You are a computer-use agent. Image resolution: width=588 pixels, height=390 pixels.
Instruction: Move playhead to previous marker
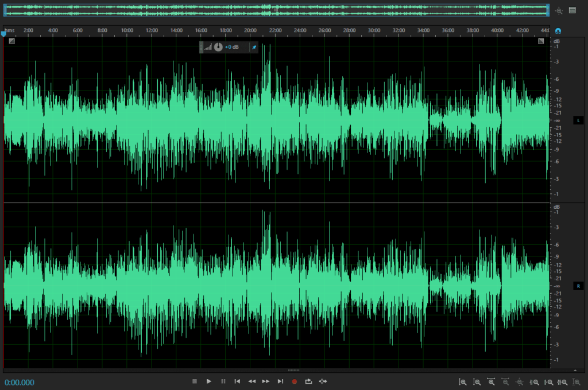tap(237, 381)
